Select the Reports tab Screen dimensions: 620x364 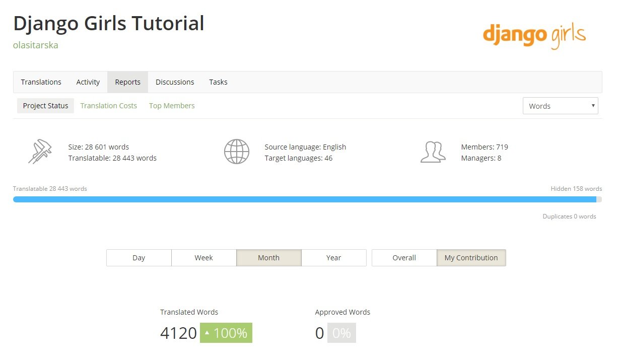[x=128, y=82]
